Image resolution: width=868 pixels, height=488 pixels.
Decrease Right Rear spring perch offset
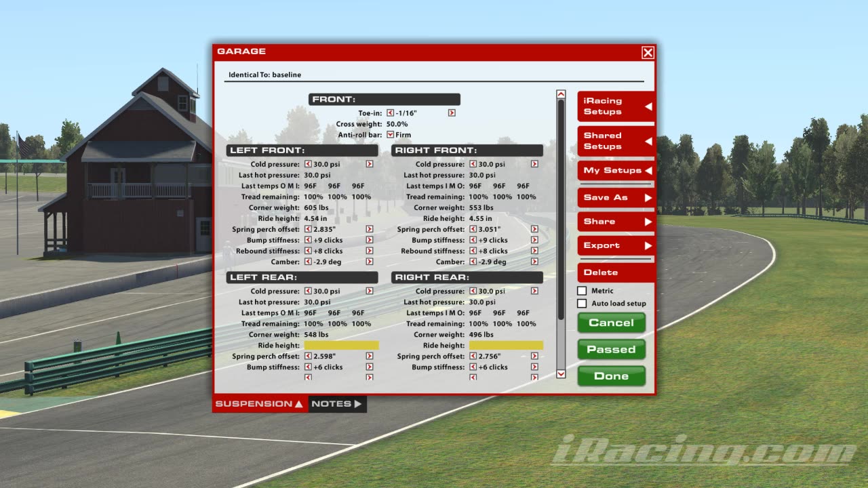pos(473,356)
